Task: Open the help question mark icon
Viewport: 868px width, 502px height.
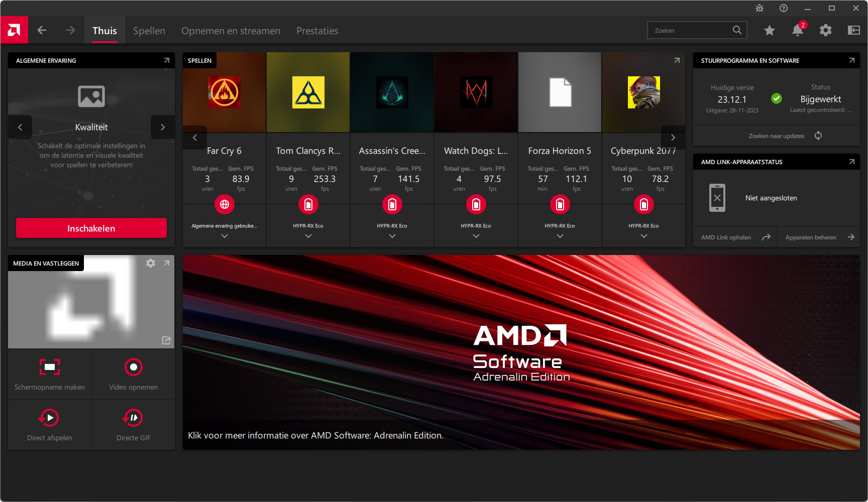Action: [784, 8]
